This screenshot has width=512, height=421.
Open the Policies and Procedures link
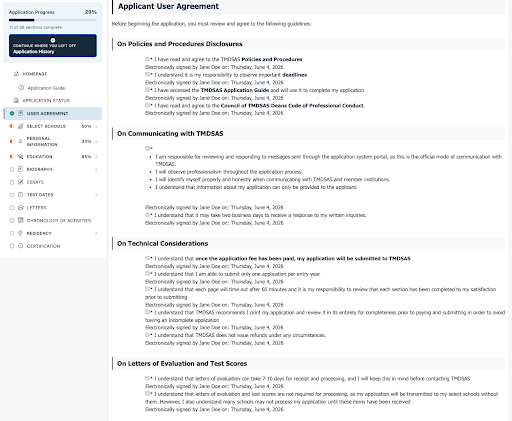pyautogui.click(x=272, y=59)
